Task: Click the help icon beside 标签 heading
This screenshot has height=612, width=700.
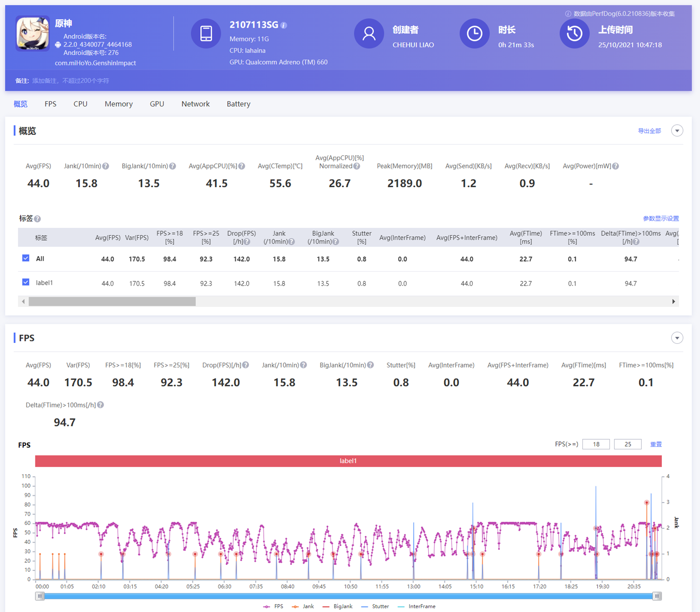Action: click(x=38, y=219)
